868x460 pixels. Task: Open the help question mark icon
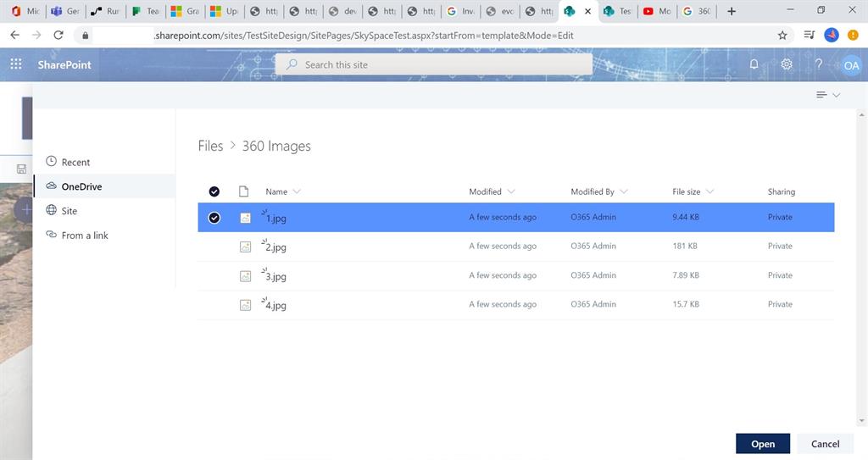818,64
